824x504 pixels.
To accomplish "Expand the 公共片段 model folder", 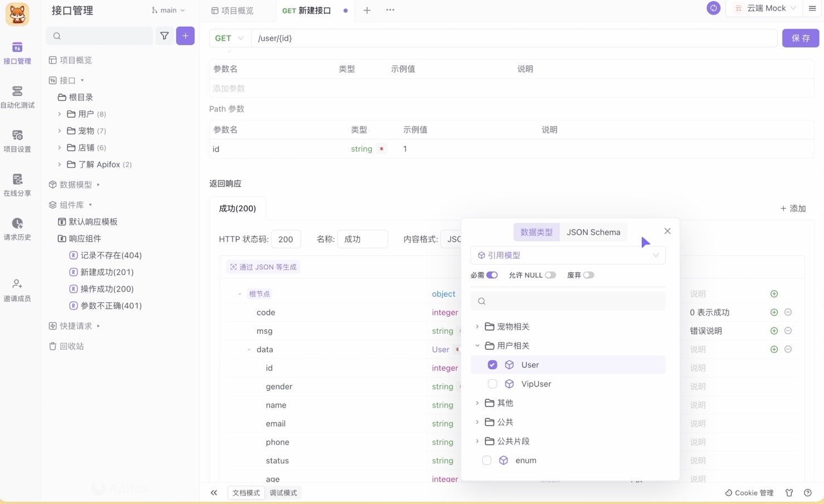I will pyautogui.click(x=477, y=441).
